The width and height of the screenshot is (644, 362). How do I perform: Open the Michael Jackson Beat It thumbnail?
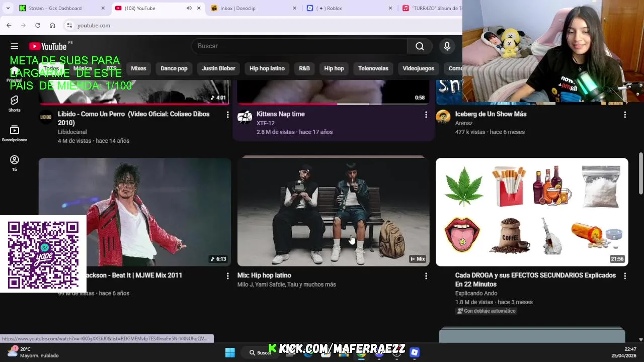tap(135, 212)
